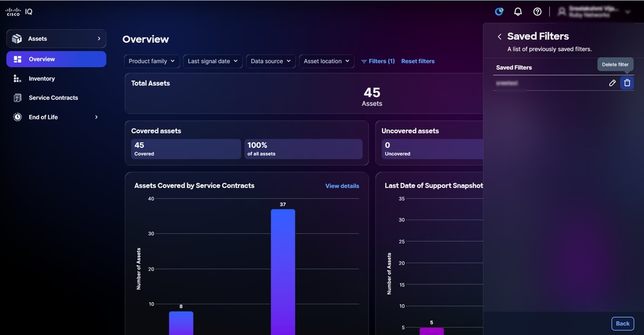The width and height of the screenshot is (644, 335).
Task: Open the Product family dropdown
Action: click(152, 61)
